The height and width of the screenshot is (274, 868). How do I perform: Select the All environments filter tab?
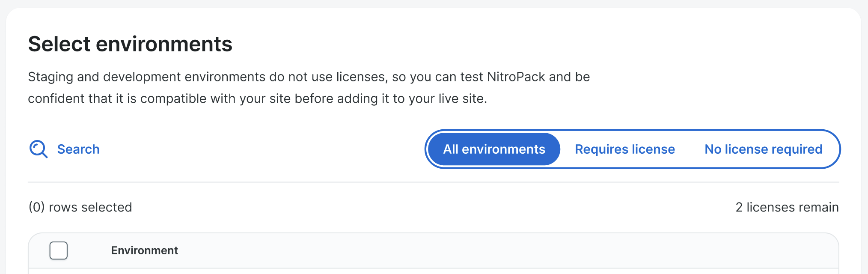click(x=494, y=149)
